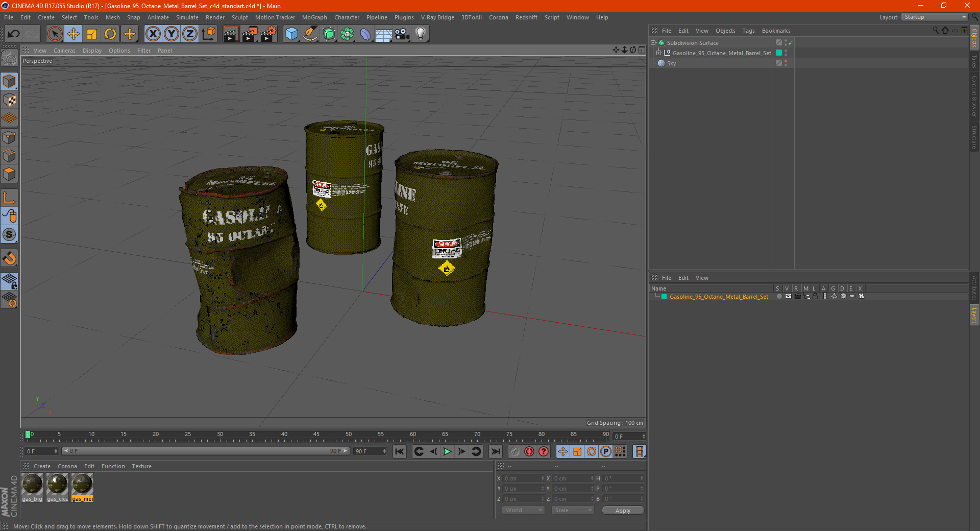Switch to Texture mode checkerboard icon

[x=9, y=100]
